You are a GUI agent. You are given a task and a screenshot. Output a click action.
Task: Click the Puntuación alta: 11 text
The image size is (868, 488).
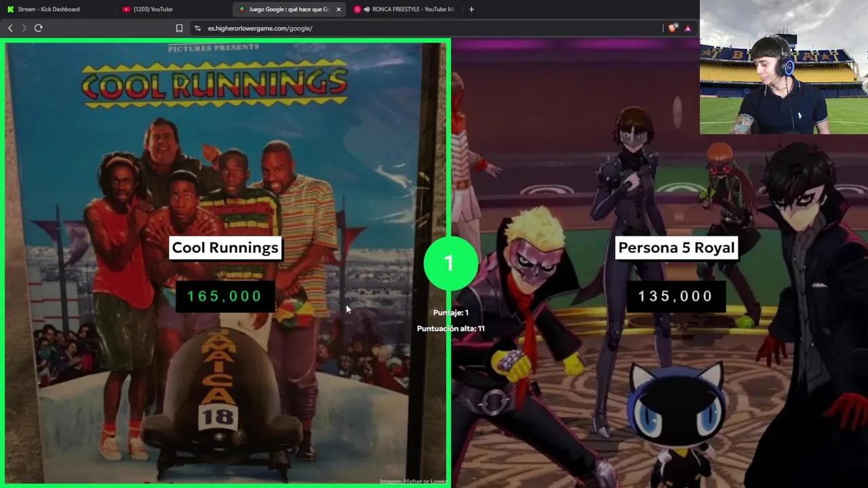pyautogui.click(x=451, y=329)
